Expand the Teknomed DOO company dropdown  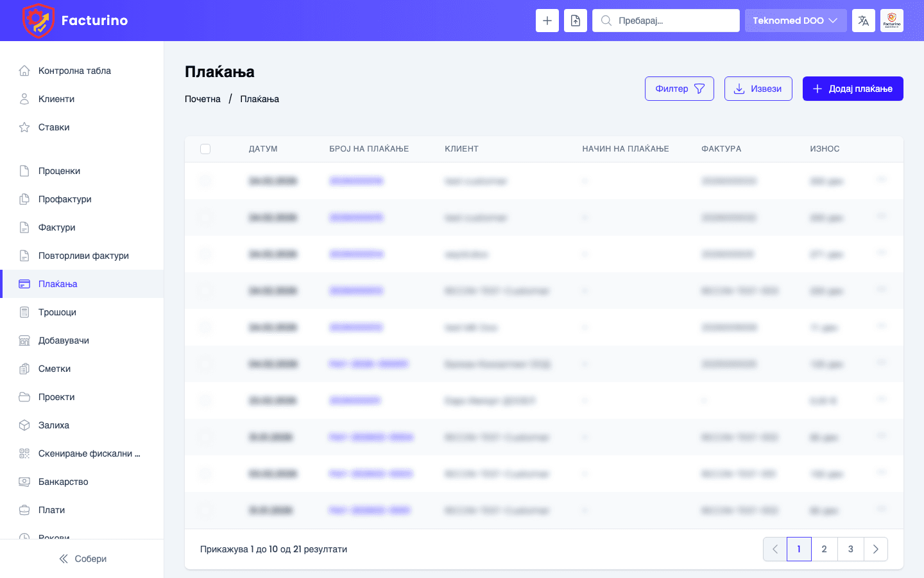click(795, 21)
